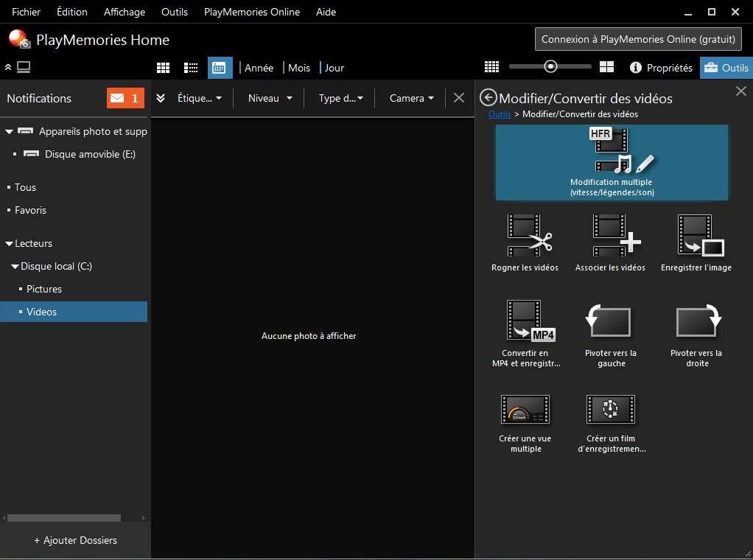Image resolution: width=753 pixels, height=560 pixels.
Task: Open the Notifications envelope badge
Action: pos(125,98)
